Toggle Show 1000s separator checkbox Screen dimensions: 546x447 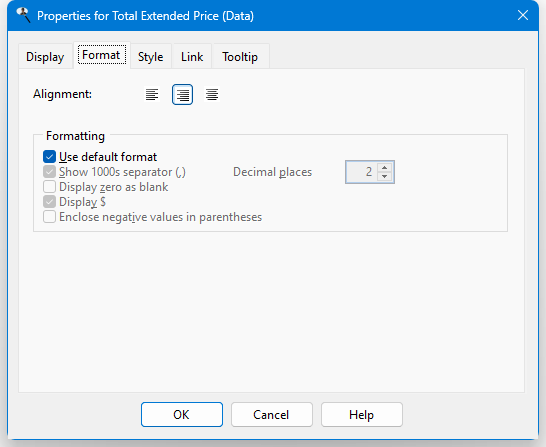(49, 172)
